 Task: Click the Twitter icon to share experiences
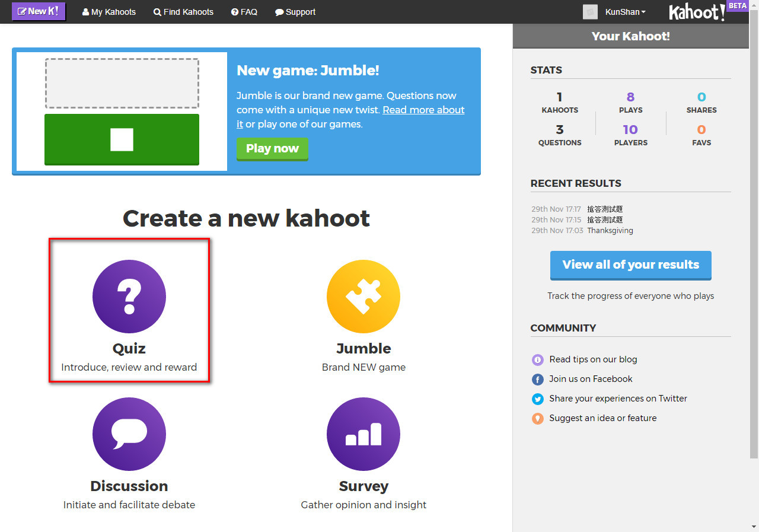[x=537, y=399]
